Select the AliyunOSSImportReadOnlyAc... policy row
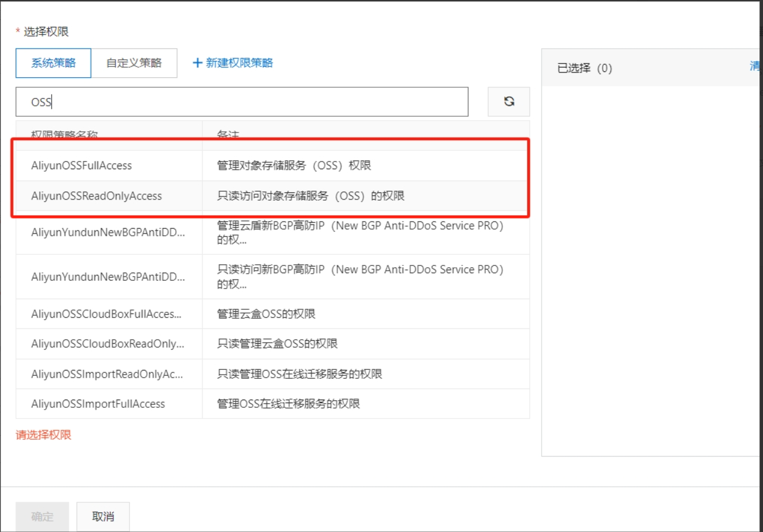Image resolution: width=763 pixels, height=532 pixels. tap(273, 374)
